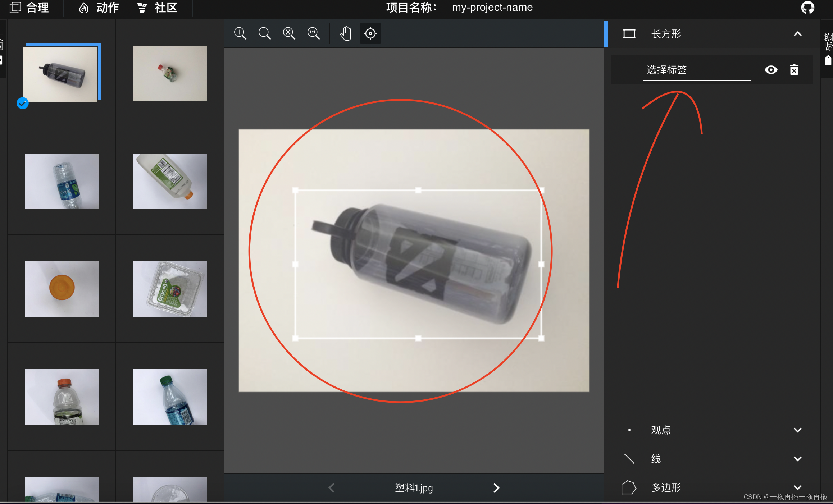Screen dimensions: 833x504
Task: Click the delete annotation icon
Action: tap(794, 70)
